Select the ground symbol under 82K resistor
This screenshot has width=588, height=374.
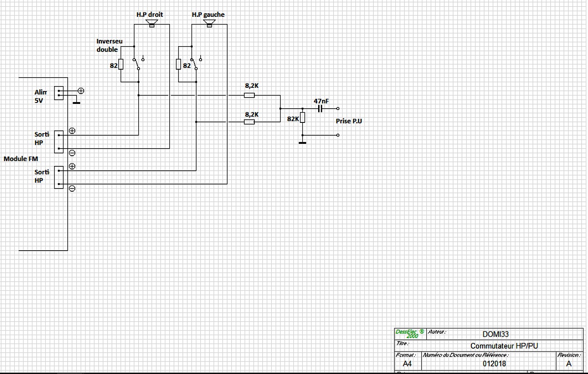303,142
